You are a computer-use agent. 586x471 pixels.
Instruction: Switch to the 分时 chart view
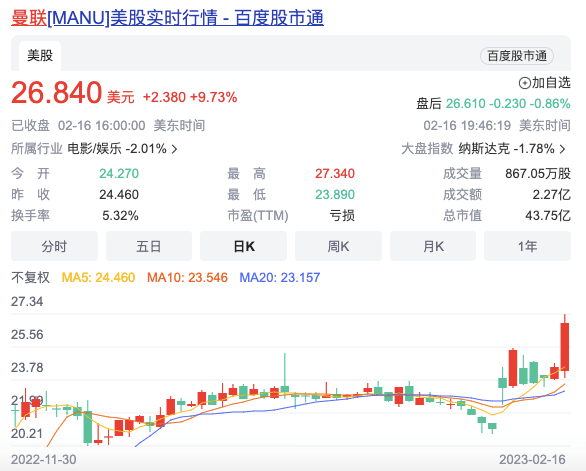[54, 246]
